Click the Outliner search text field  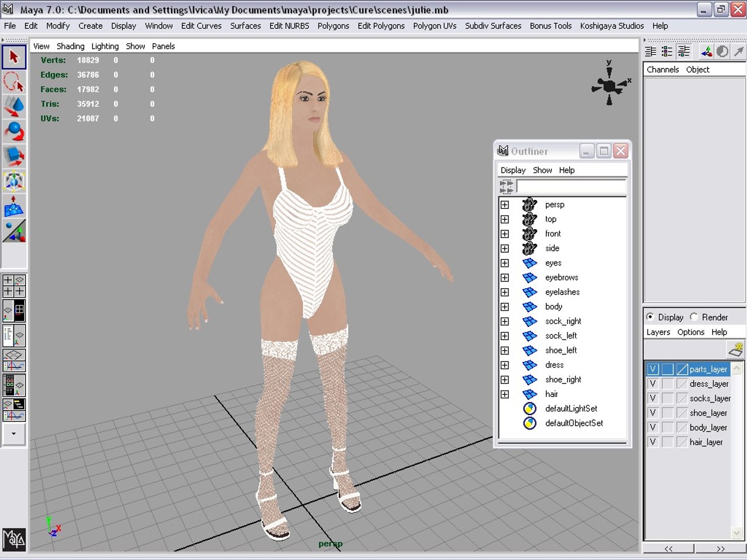tap(571, 186)
